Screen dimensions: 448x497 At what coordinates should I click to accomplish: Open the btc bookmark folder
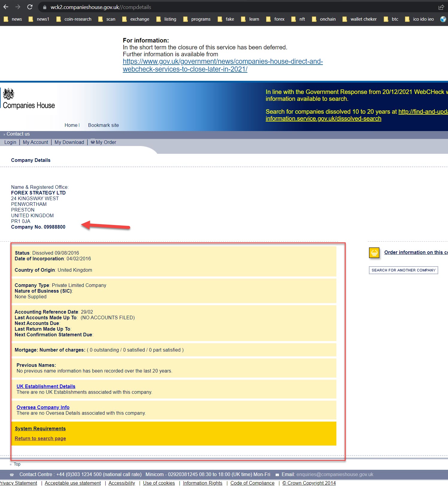tap(391, 19)
